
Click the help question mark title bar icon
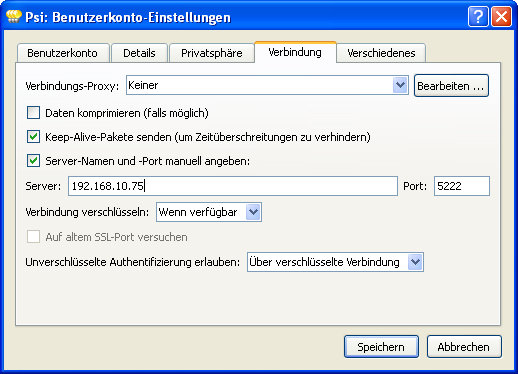point(478,16)
